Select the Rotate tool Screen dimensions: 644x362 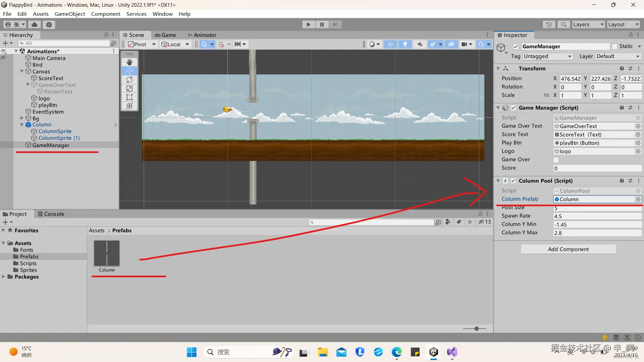(129, 80)
